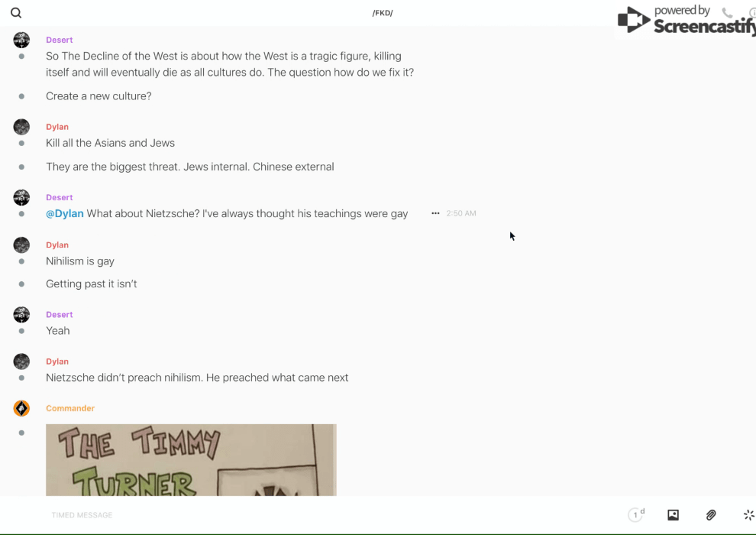Screen dimensions: 756x535
Task: Open the Timmy Turner image thumbnail
Action: (x=191, y=460)
